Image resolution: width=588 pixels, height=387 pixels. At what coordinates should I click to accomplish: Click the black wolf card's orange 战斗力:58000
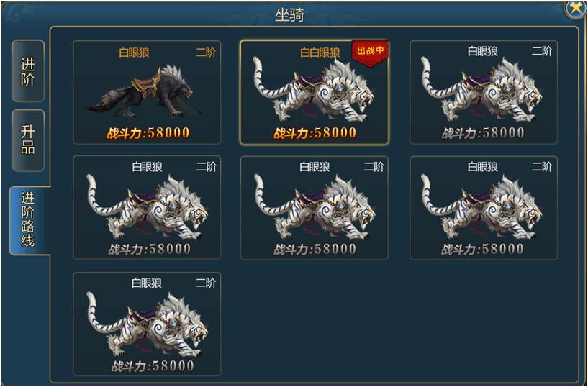point(148,132)
